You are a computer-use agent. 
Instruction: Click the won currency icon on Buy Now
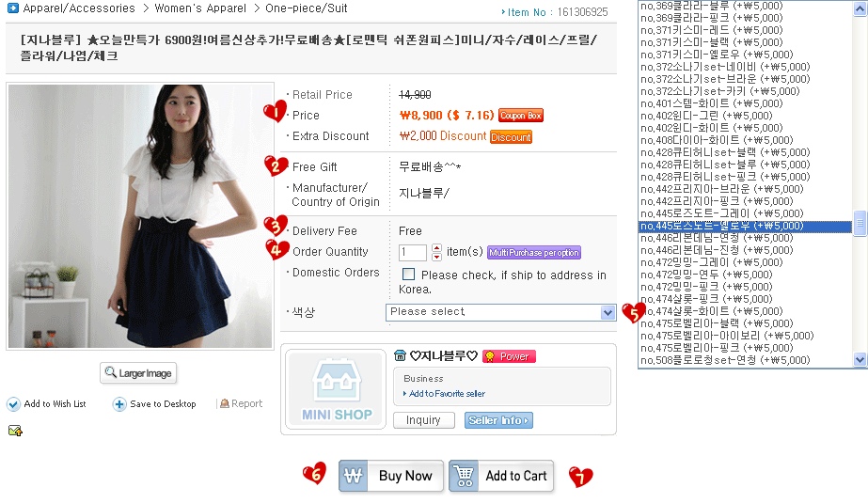[x=353, y=476]
